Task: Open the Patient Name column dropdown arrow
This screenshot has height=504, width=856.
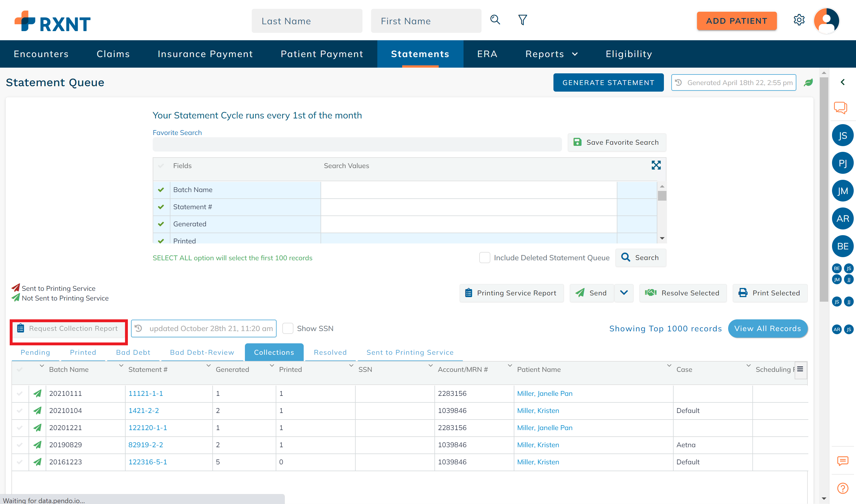Action: click(x=669, y=365)
